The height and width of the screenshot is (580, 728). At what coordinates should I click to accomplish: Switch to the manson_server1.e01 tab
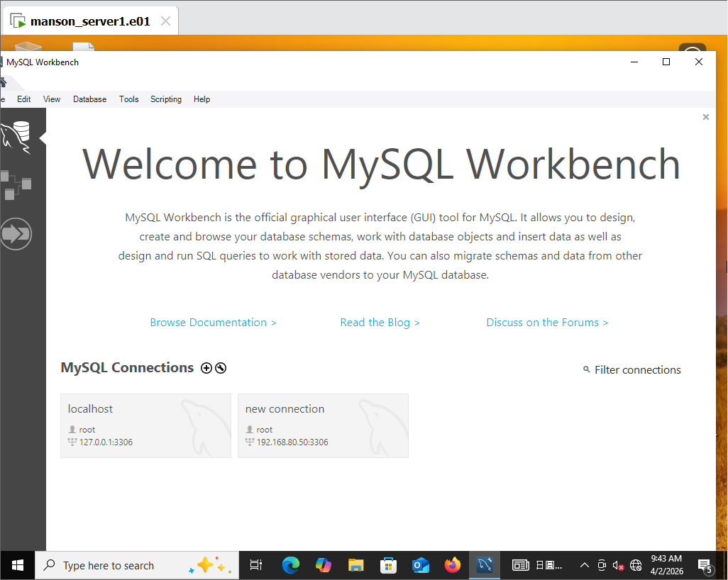pos(90,21)
